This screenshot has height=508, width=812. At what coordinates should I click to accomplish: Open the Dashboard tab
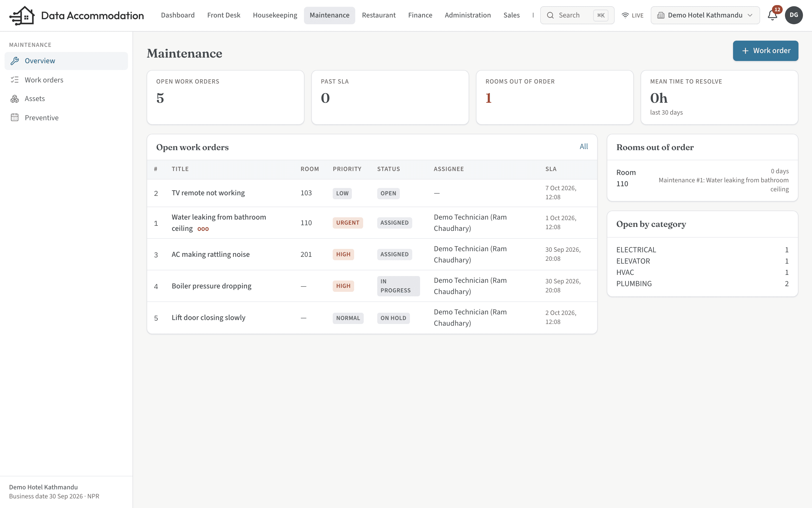click(178, 15)
